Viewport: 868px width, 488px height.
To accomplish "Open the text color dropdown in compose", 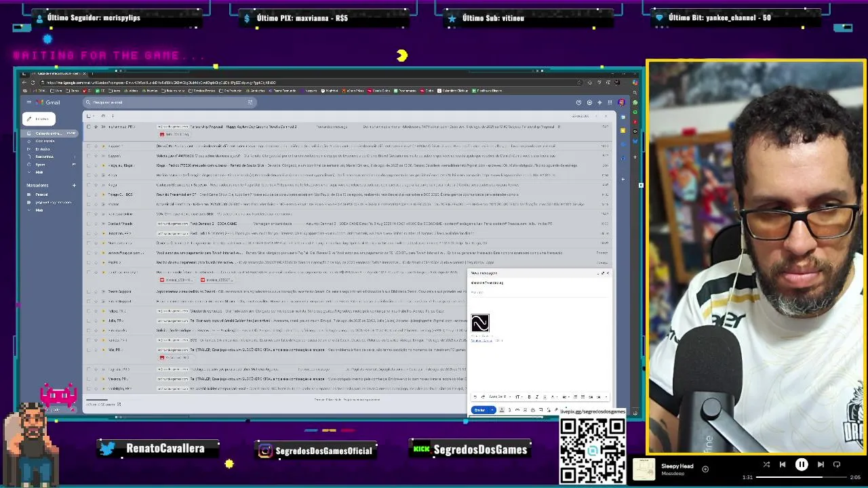I will click(554, 397).
